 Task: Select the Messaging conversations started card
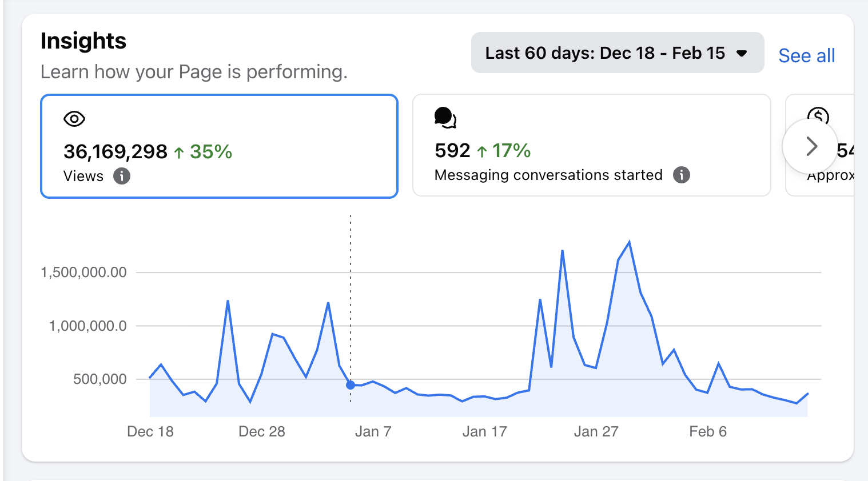click(591, 145)
